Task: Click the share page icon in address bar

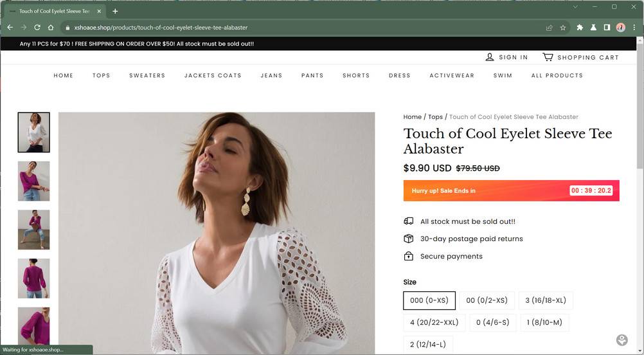Action: pyautogui.click(x=549, y=28)
